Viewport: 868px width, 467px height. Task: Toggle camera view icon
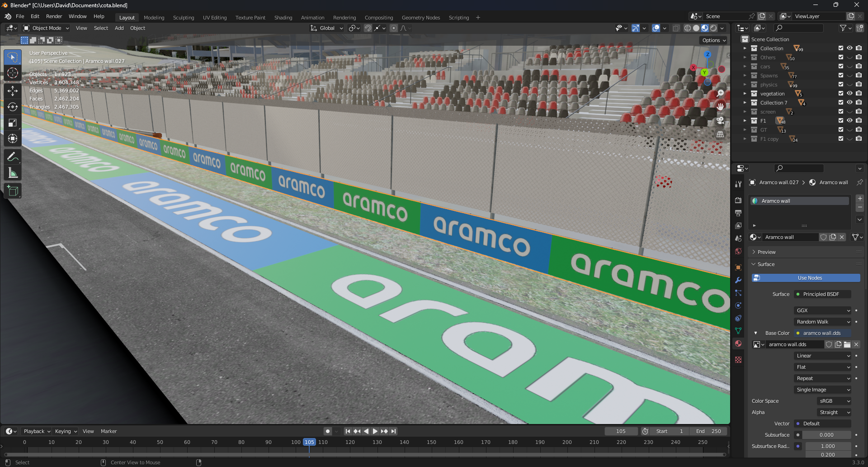(720, 121)
